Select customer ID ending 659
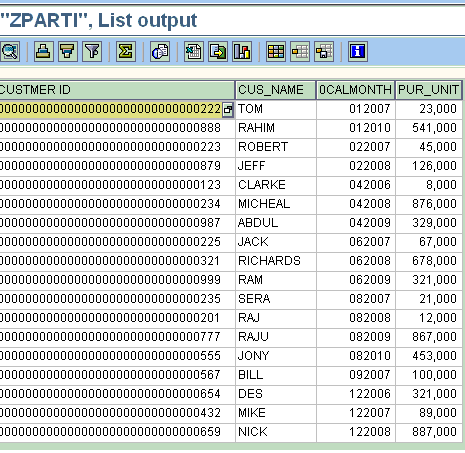Image resolution: width=465 pixels, height=453 pixels. point(111,432)
